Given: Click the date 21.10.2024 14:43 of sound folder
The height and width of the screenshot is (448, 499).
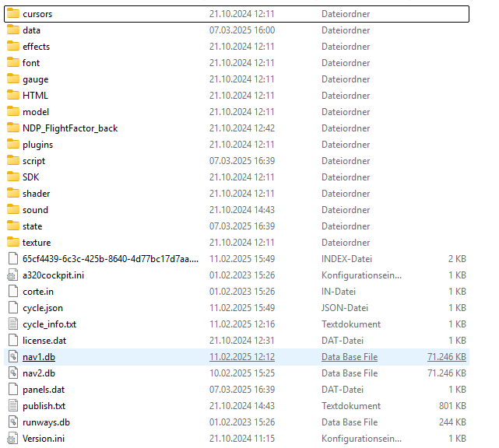Looking at the screenshot, I should pos(242,210).
